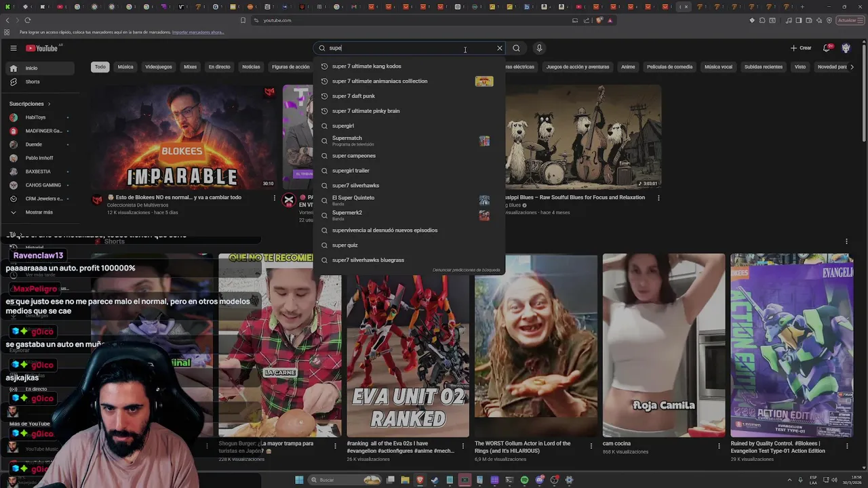Viewport: 868px width, 488px height.
Task: Open the YouTube notifications bell
Action: [x=827, y=48]
